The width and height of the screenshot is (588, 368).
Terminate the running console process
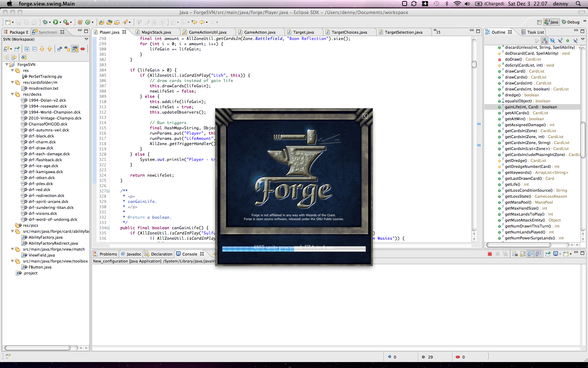point(490,254)
